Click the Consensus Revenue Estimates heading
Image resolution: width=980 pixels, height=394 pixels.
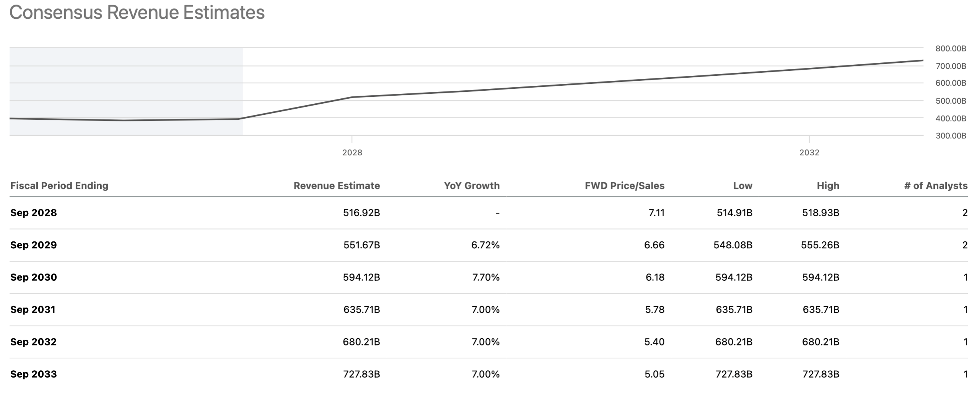click(137, 13)
